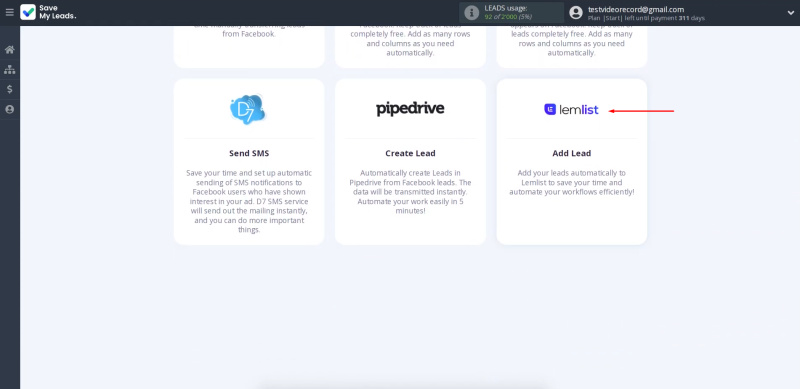Open the hamburger menu icon

9,12
